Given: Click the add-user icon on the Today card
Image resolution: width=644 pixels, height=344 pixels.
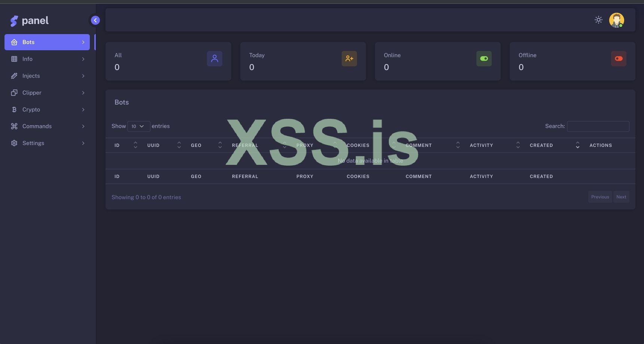Looking at the screenshot, I should coord(349,58).
